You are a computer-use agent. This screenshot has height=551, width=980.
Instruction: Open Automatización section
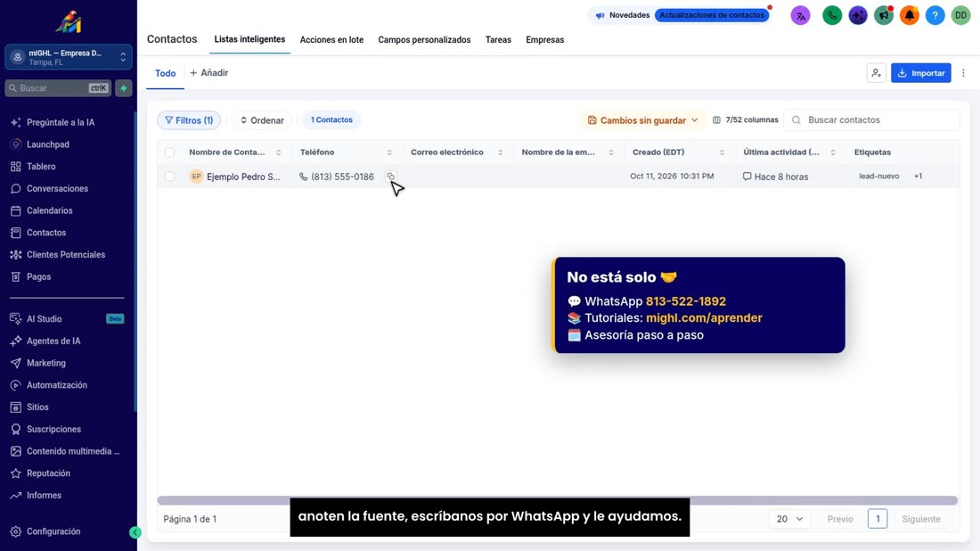point(57,385)
